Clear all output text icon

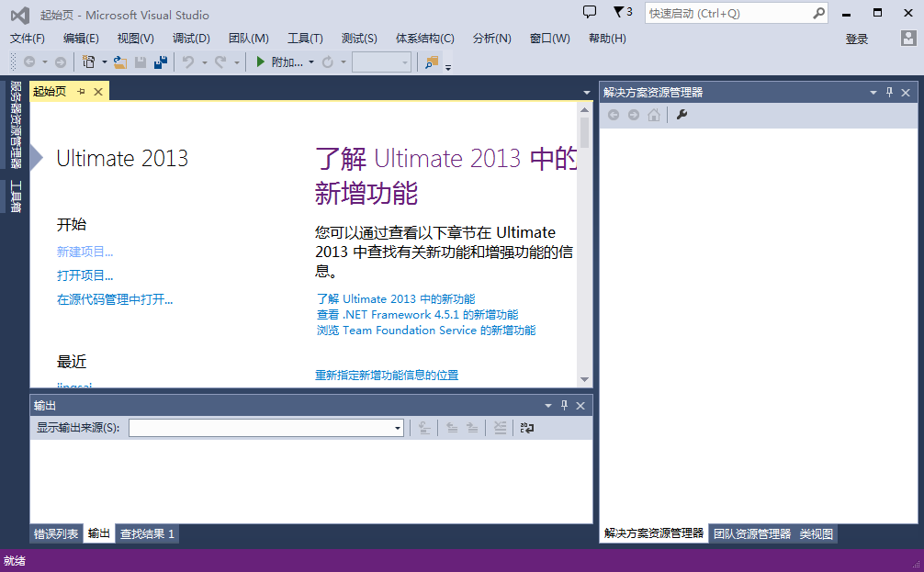pyautogui.click(x=500, y=428)
